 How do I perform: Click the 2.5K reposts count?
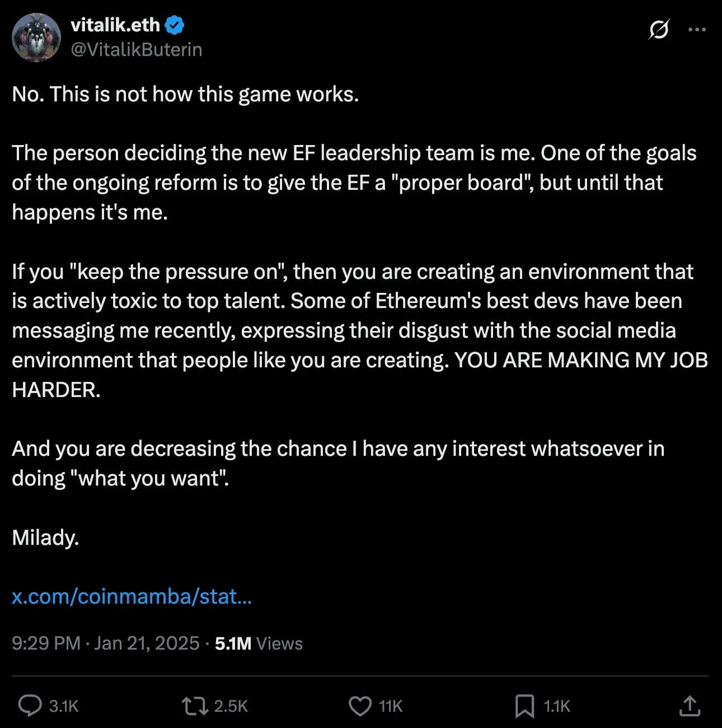[231, 706]
